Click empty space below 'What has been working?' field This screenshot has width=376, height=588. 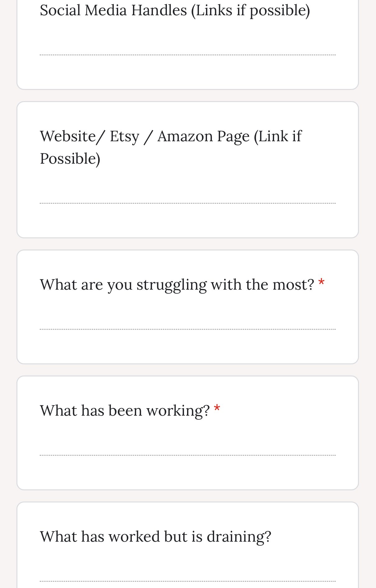(x=188, y=473)
